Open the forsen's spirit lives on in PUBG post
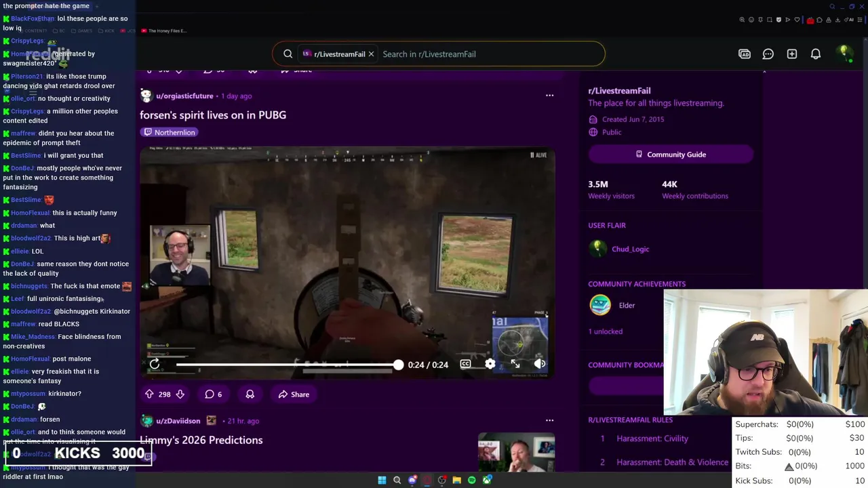Screen dimensions: 868x488 [213, 115]
